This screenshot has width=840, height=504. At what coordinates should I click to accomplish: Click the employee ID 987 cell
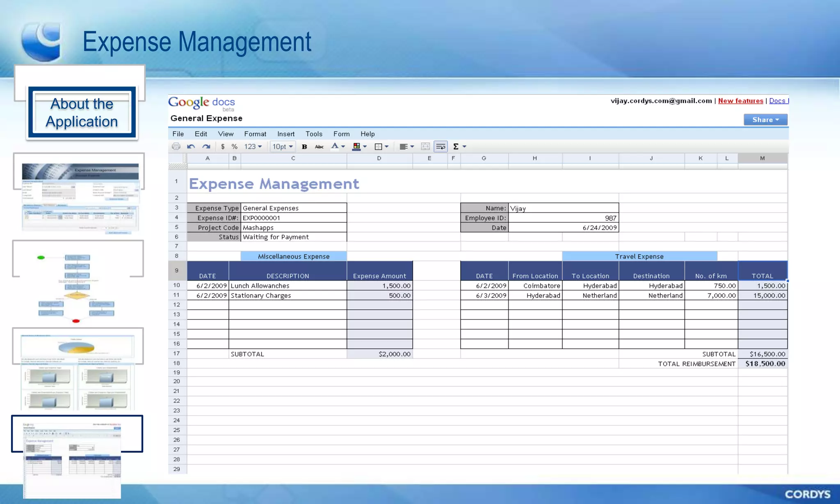click(564, 218)
